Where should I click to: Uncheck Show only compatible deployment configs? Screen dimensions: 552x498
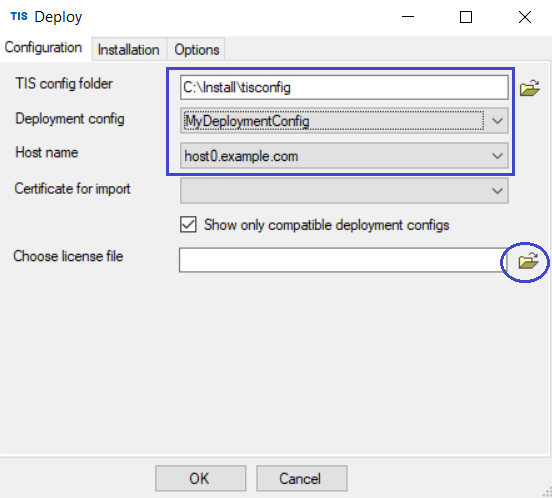click(x=188, y=225)
